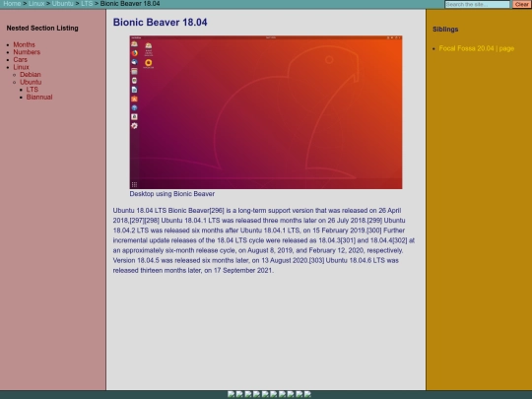Click the current 'Bionic Beaver 18.04' breadcrumb text

[130, 4]
